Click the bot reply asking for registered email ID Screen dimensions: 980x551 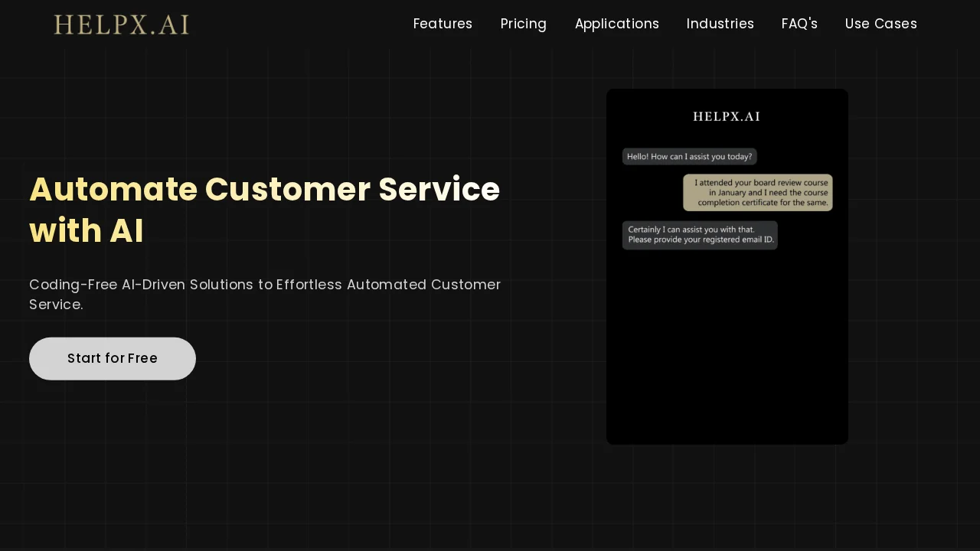pos(699,234)
